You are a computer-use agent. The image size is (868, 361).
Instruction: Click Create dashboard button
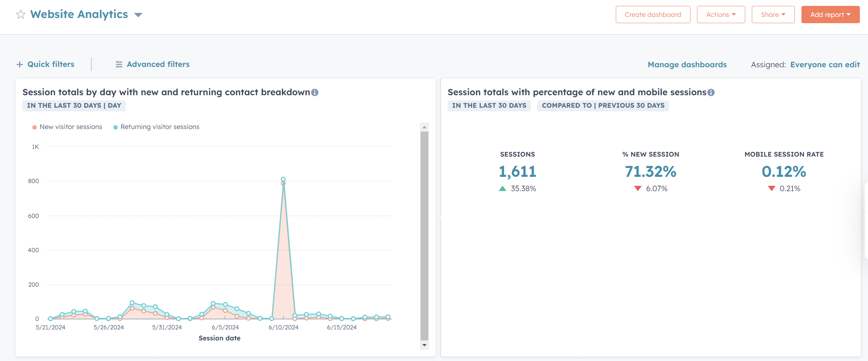[x=653, y=15]
